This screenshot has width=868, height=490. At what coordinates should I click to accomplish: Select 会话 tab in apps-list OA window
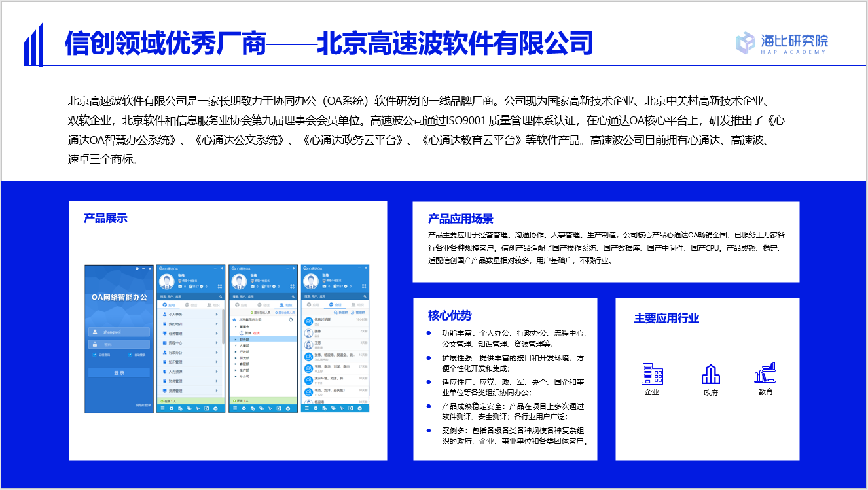click(x=191, y=305)
